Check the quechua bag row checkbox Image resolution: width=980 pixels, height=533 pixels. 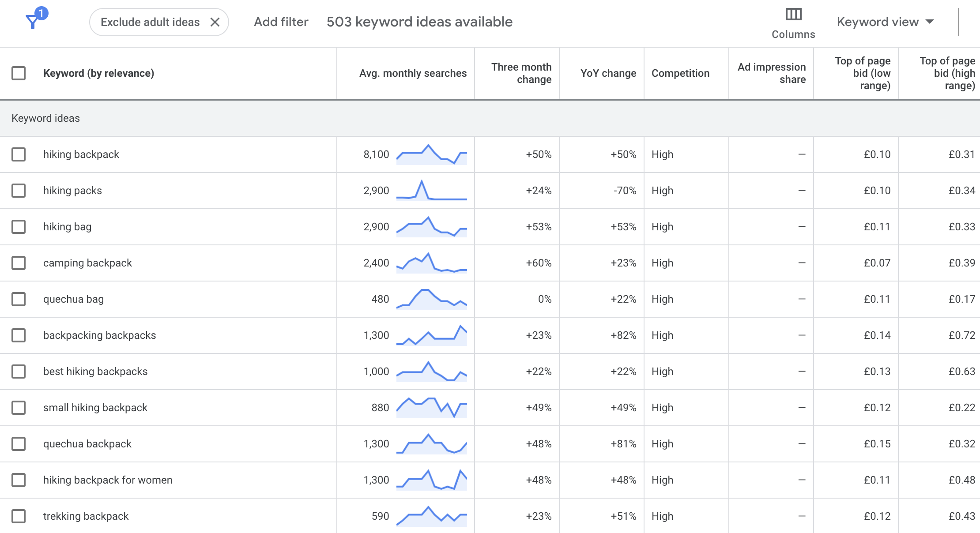tap(19, 299)
